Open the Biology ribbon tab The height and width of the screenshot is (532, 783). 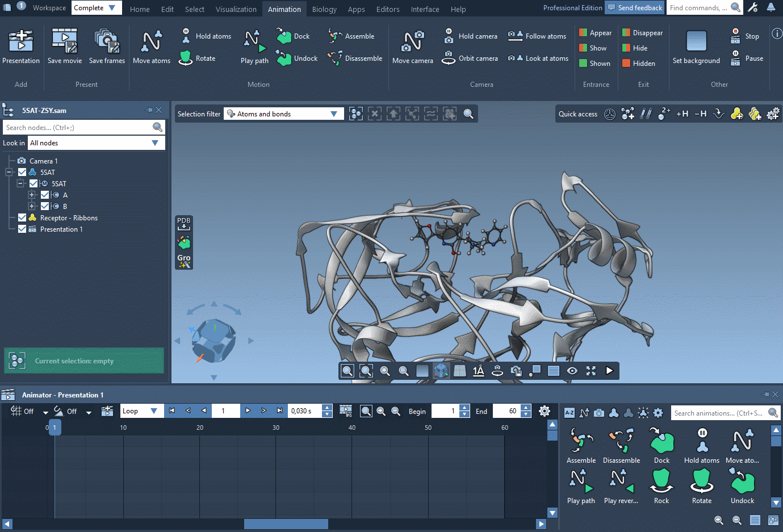pyautogui.click(x=324, y=9)
